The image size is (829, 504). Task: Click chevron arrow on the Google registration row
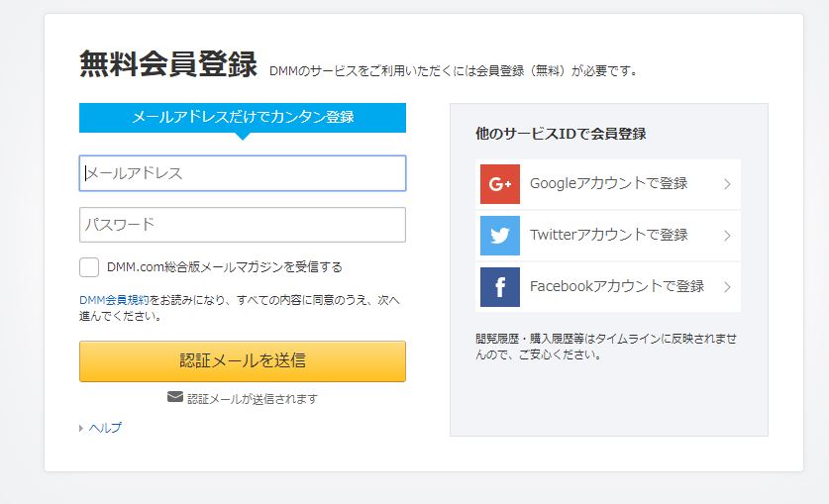tap(728, 184)
